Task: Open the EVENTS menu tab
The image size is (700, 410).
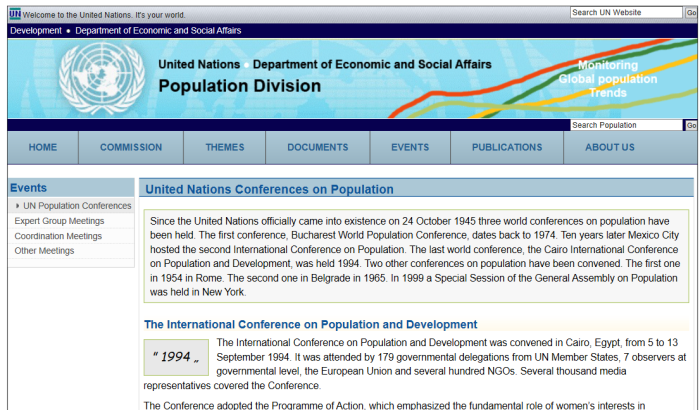Action: pos(410,147)
